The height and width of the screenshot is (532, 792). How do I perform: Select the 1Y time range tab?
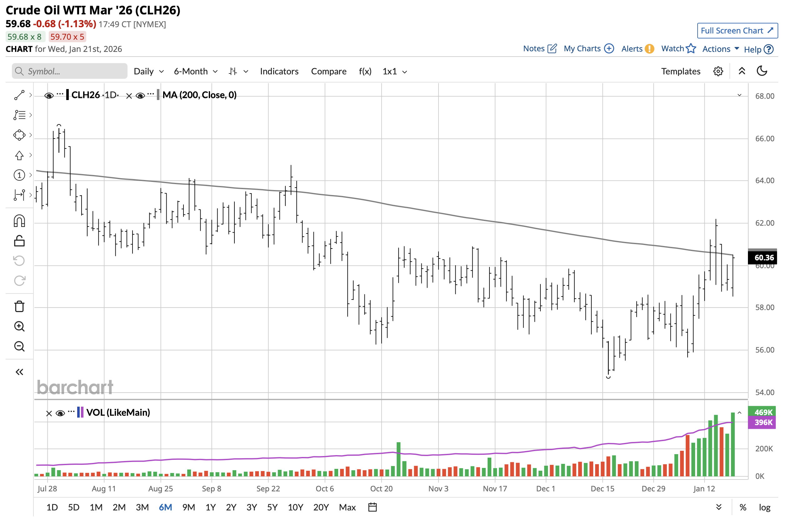210,507
